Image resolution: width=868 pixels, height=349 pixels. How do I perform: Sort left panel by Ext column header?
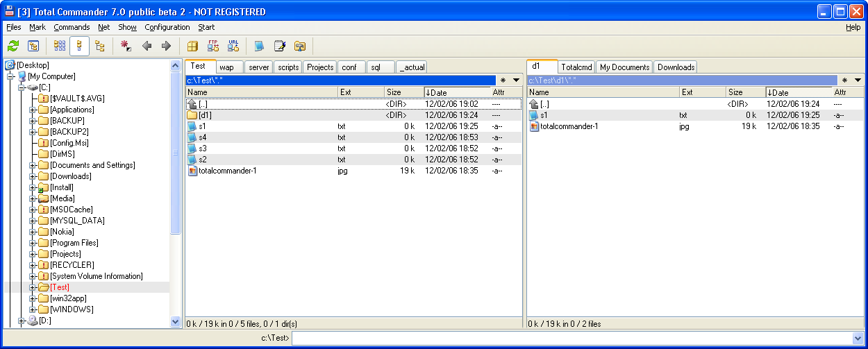click(x=361, y=92)
